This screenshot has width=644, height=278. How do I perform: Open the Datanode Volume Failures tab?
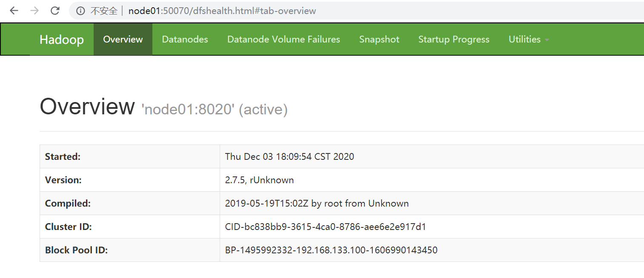pos(283,39)
